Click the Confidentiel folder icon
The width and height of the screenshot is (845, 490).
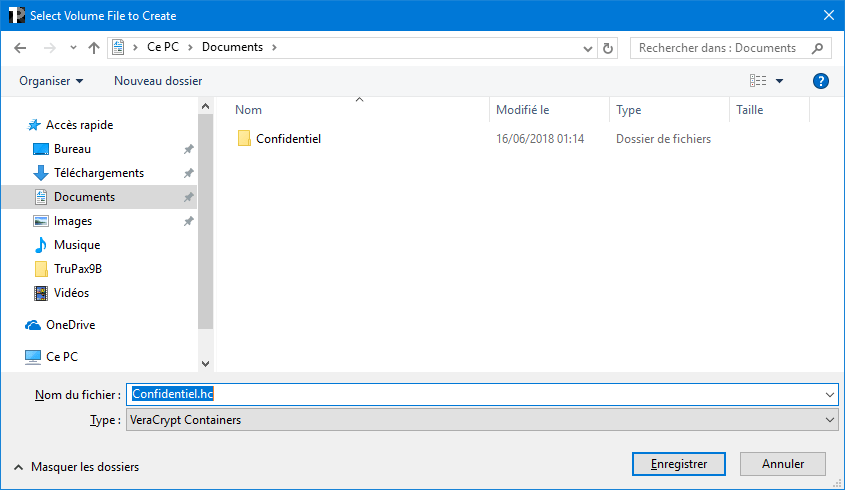pyautogui.click(x=244, y=139)
